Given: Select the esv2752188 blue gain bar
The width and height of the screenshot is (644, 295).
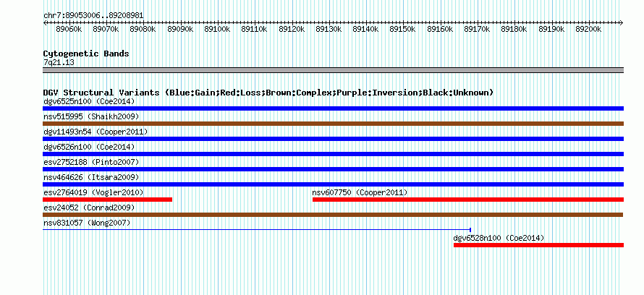Looking at the screenshot, I should (333, 169).
